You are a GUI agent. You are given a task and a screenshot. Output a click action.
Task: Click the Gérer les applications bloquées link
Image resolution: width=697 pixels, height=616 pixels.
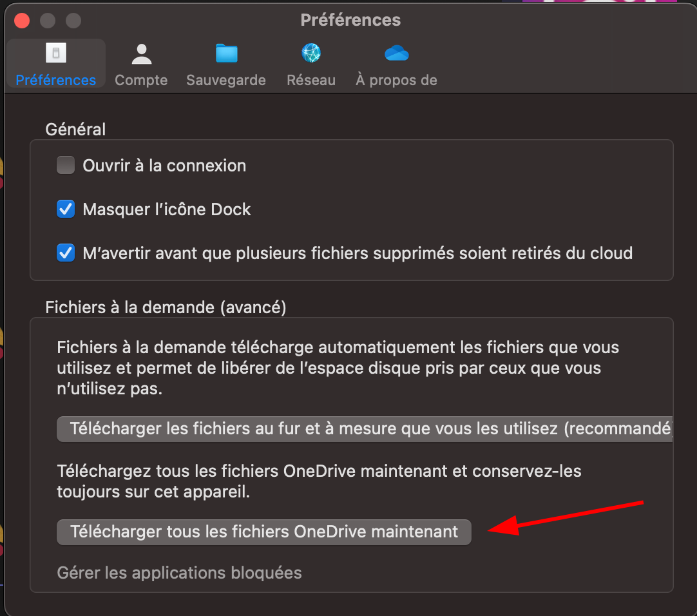179,572
